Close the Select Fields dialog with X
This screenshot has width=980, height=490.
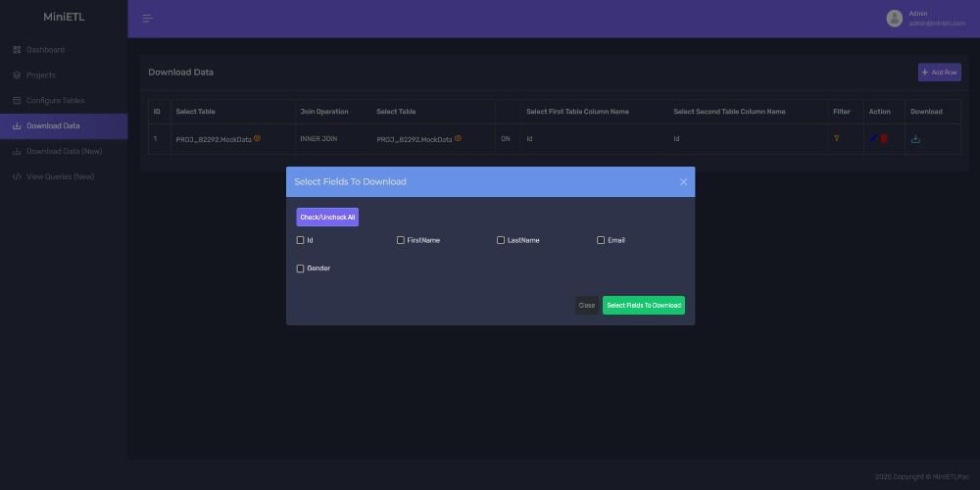pos(683,182)
